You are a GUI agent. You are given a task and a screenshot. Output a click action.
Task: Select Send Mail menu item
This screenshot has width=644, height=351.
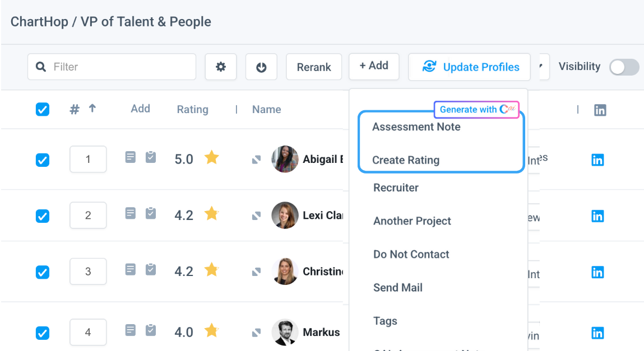click(x=397, y=287)
